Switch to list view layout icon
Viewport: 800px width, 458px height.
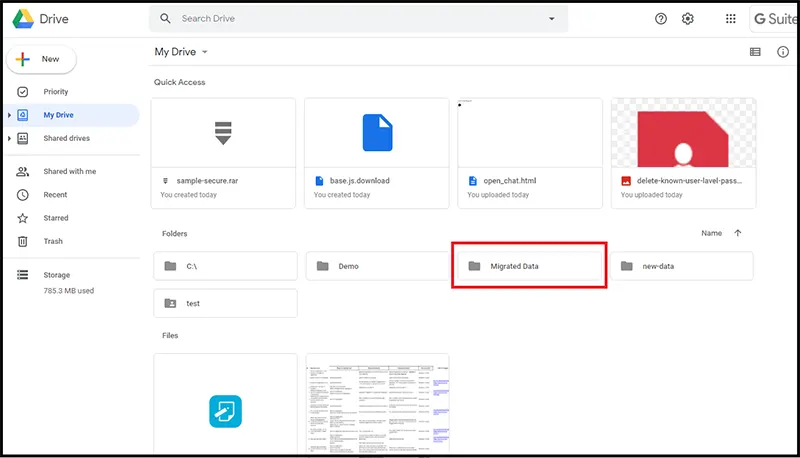755,52
